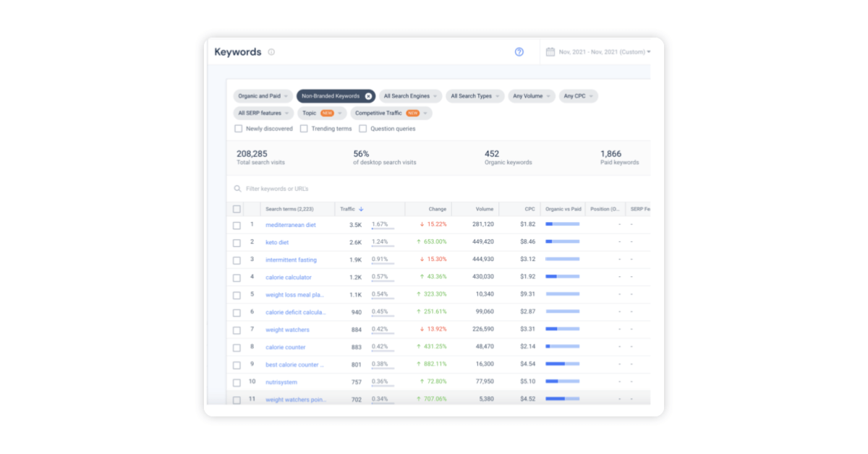Viewport: 868px width, 454px height.
Task: Select the checkbox for keto diet row
Action: point(237,241)
